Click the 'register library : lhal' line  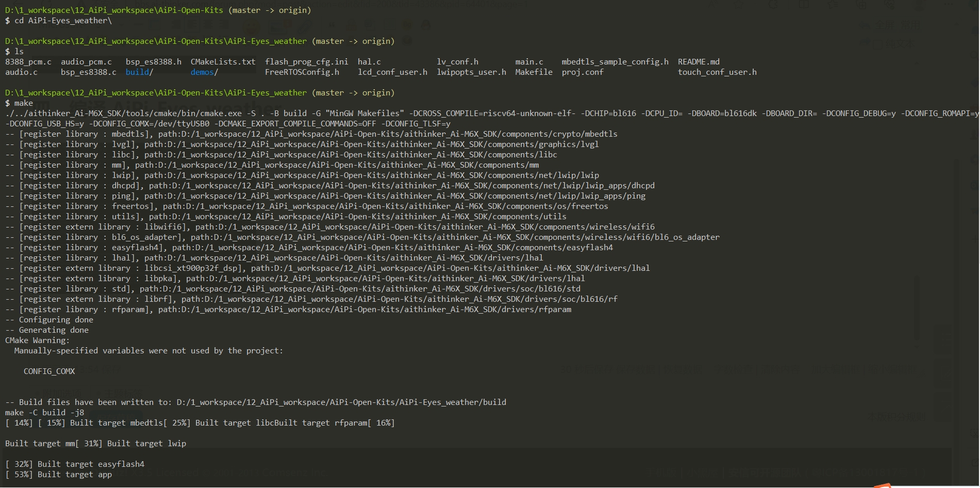tap(274, 258)
